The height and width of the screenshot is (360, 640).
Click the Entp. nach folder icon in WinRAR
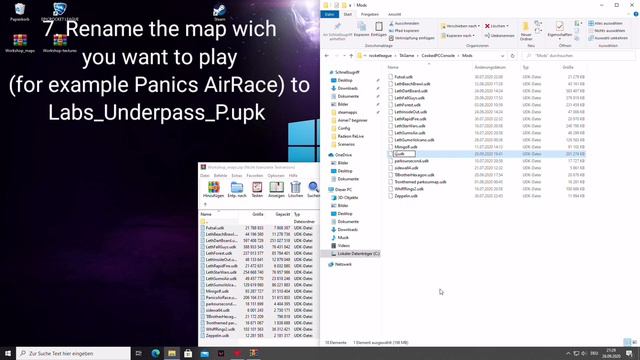click(236, 187)
